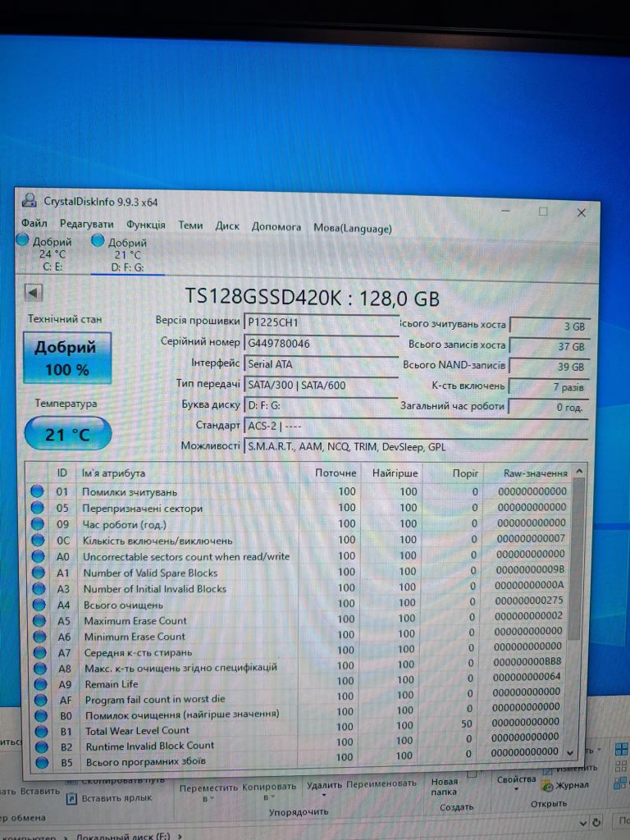Click Переименовать in the Explorer ribbon

pyautogui.click(x=381, y=783)
